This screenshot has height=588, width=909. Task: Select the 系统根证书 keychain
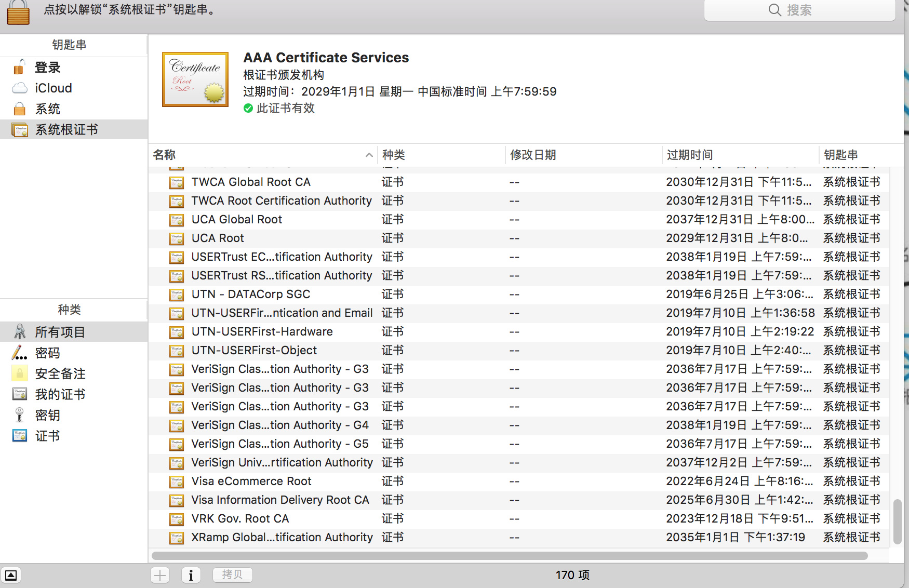74,130
